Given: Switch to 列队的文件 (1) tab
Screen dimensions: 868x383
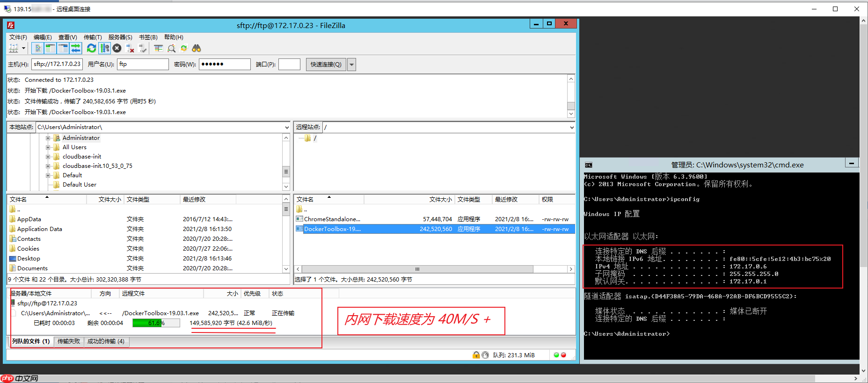Looking at the screenshot, I should [x=31, y=341].
